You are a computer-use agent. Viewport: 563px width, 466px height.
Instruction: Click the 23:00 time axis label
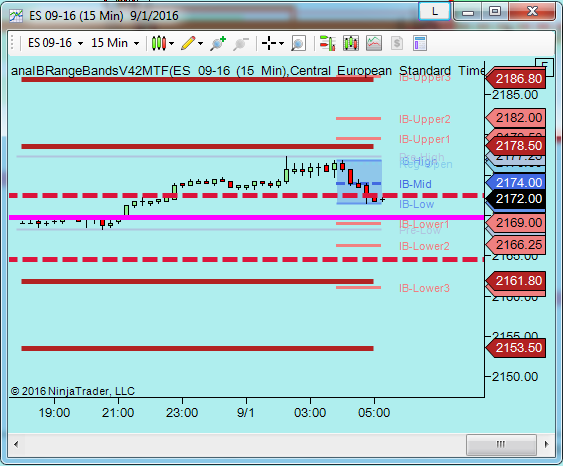point(182,413)
